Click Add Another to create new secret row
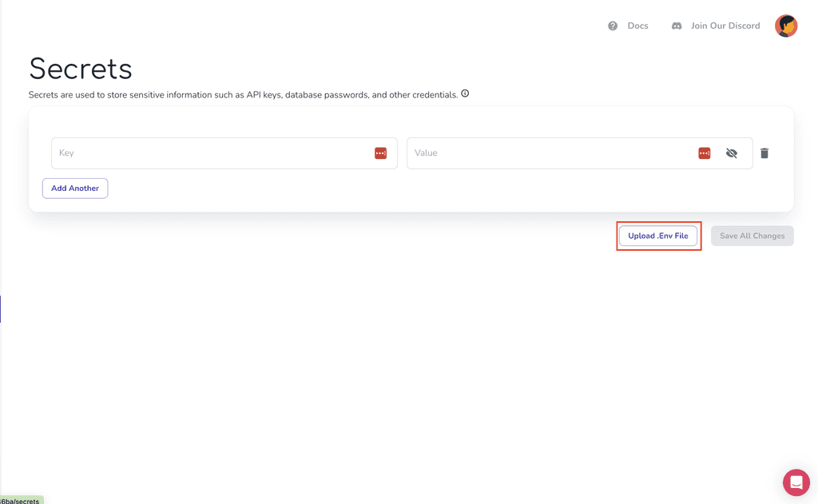Viewport: 818px width, 504px height. [x=74, y=188]
